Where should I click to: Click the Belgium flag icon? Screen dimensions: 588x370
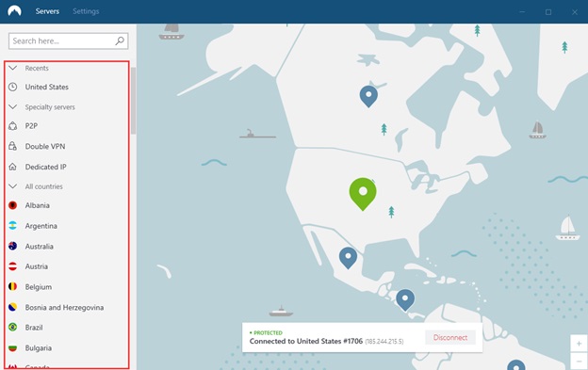(x=13, y=286)
